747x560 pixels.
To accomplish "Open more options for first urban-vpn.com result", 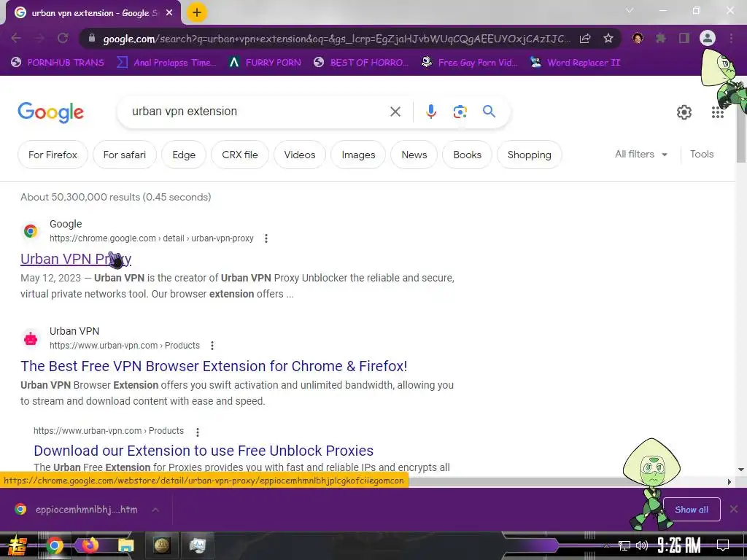I will (x=212, y=345).
